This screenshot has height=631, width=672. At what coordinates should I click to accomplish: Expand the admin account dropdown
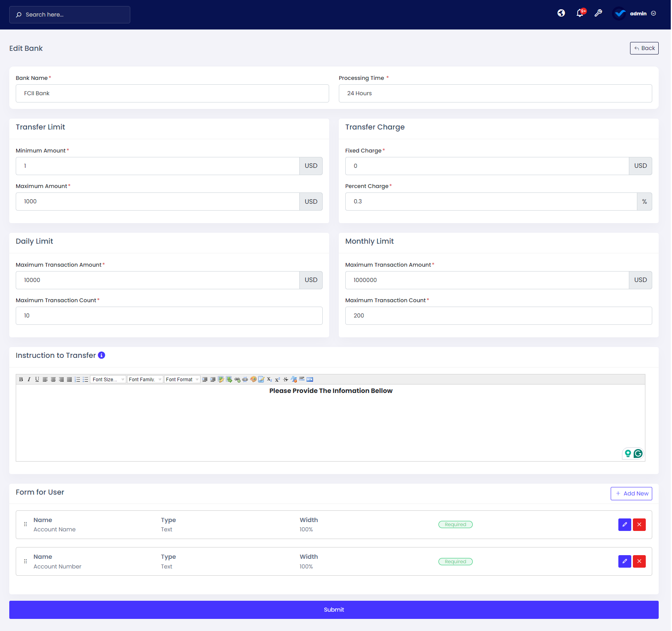[654, 13]
